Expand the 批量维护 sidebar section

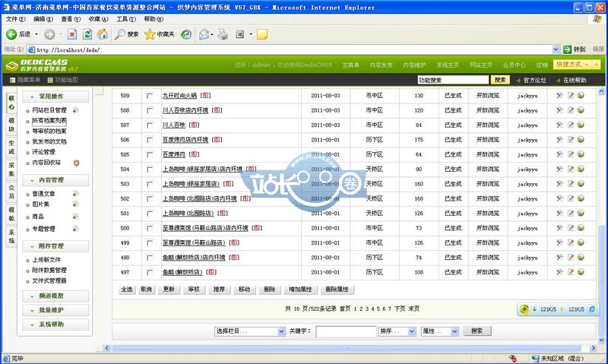point(55,310)
